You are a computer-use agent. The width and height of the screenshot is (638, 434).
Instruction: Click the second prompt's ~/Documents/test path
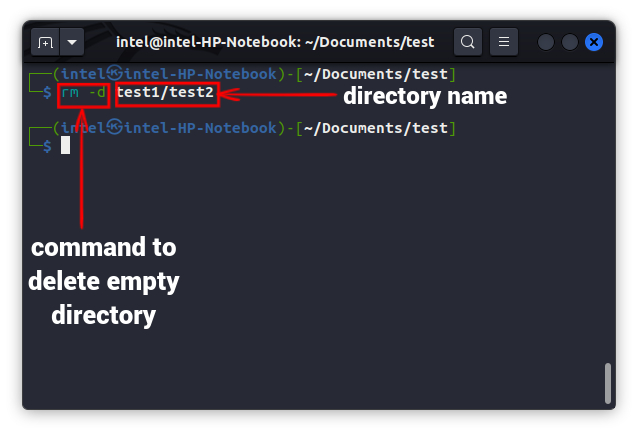click(376, 128)
